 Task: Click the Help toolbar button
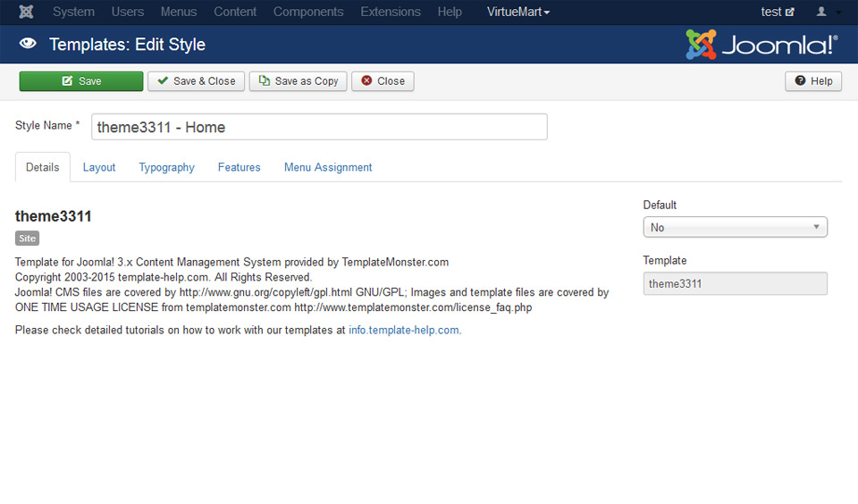click(813, 81)
